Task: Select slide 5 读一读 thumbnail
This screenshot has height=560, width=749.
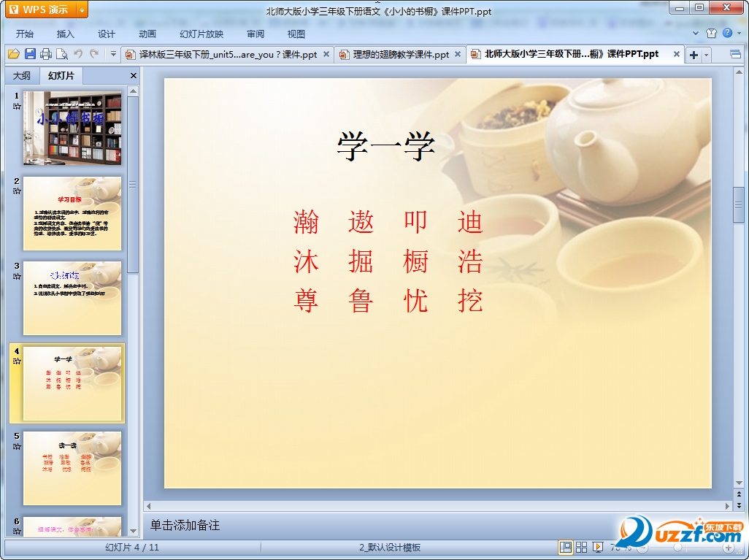Action: [72, 468]
